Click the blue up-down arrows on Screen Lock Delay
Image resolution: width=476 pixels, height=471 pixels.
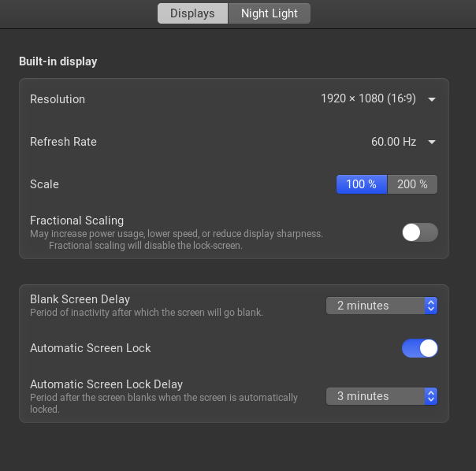coord(430,396)
